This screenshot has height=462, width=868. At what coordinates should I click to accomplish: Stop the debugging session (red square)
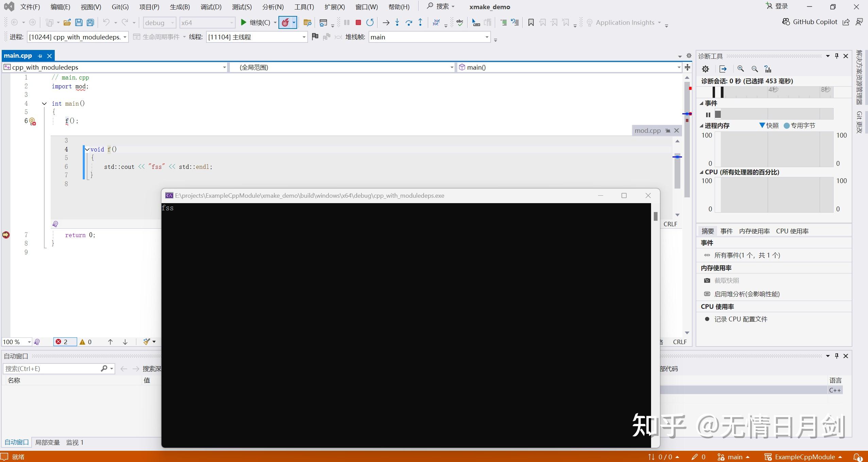(358, 22)
